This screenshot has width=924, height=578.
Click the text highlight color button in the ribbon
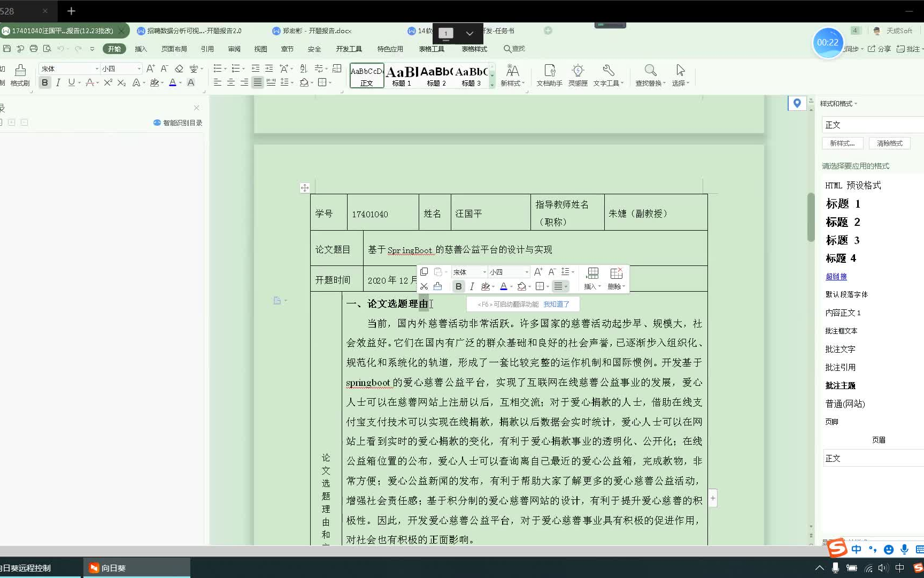tap(155, 82)
